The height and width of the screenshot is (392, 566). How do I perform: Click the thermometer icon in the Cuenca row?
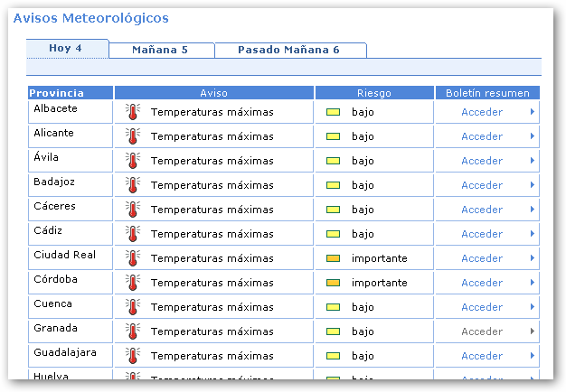pos(133,307)
